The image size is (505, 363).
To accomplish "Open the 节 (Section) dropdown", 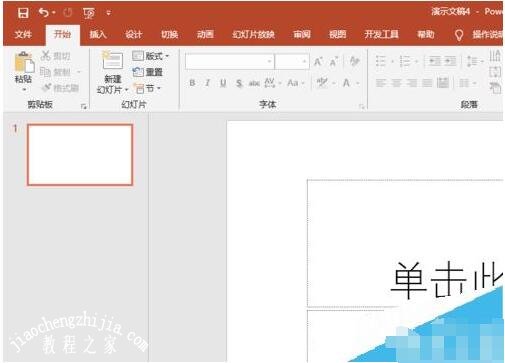I will [147, 88].
